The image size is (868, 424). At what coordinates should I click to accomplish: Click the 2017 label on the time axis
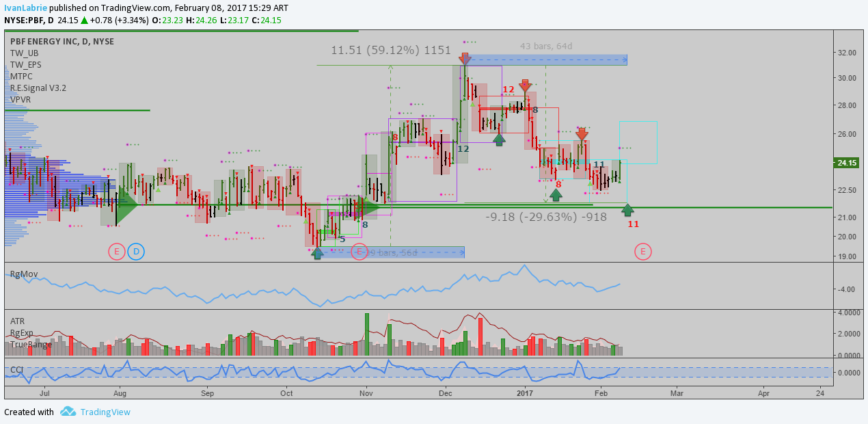coord(525,393)
